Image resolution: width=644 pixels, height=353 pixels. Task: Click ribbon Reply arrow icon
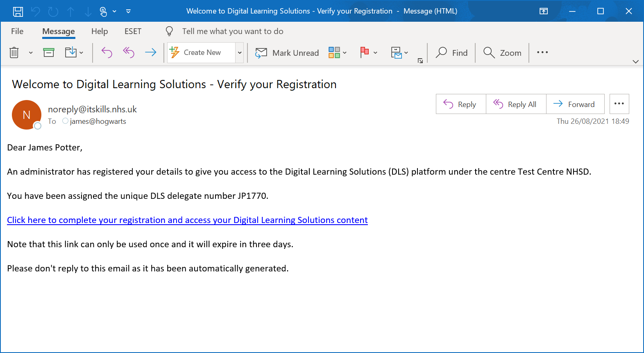coord(107,52)
